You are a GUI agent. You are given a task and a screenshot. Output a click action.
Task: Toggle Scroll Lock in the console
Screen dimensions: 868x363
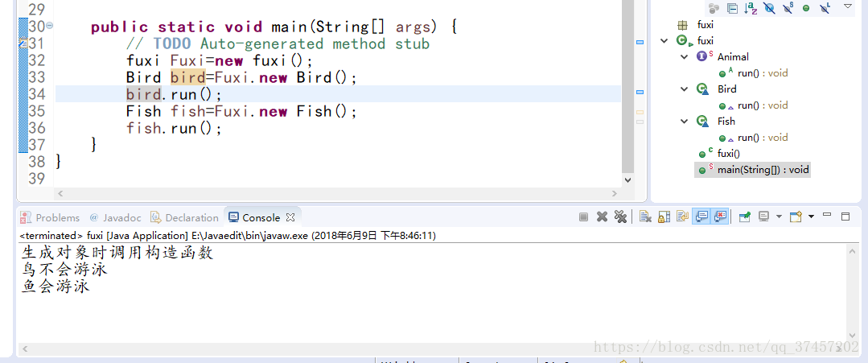[x=664, y=217]
